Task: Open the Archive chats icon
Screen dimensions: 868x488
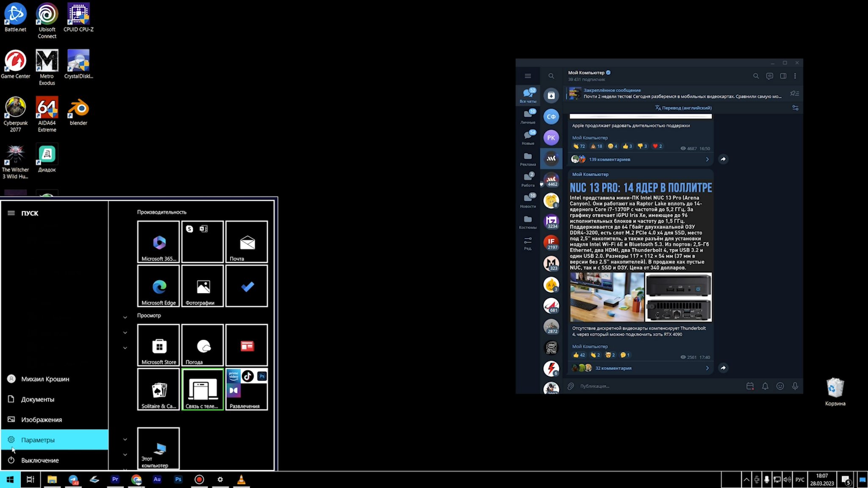Action: (x=551, y=96)
